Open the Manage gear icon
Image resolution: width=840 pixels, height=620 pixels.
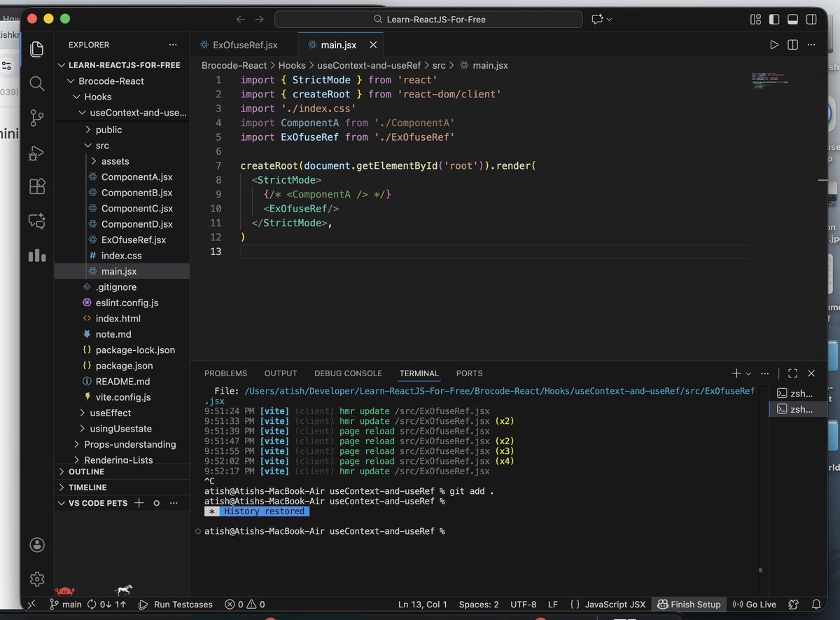37,579
